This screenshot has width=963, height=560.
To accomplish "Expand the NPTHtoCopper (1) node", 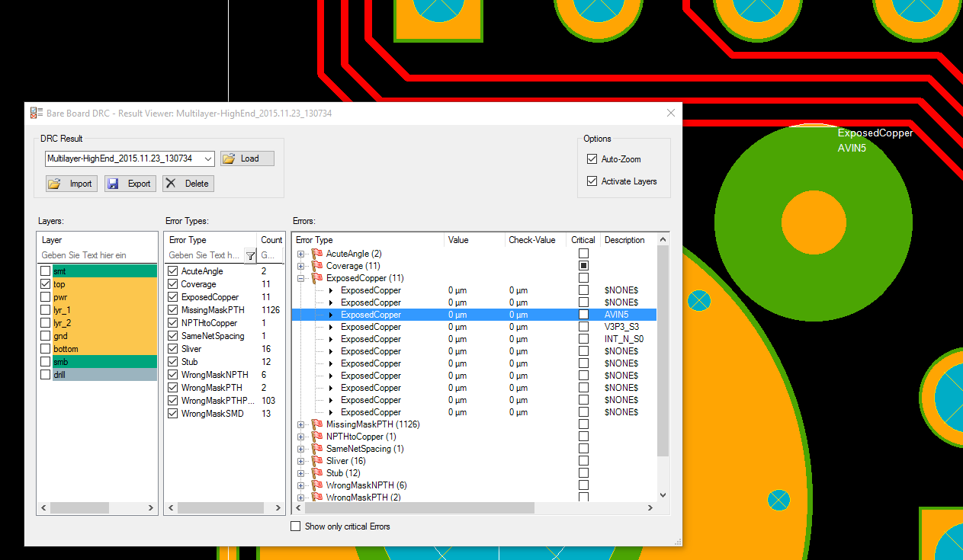I will (301, 437).
